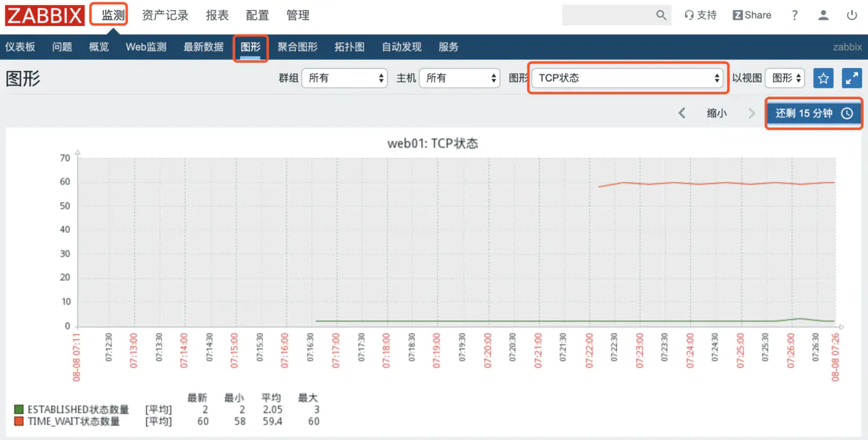Viewport: 868px width, 440px height.
Task: Open the 资产记录 top menu
Action: pyautogui.click(x=165, y=15)
